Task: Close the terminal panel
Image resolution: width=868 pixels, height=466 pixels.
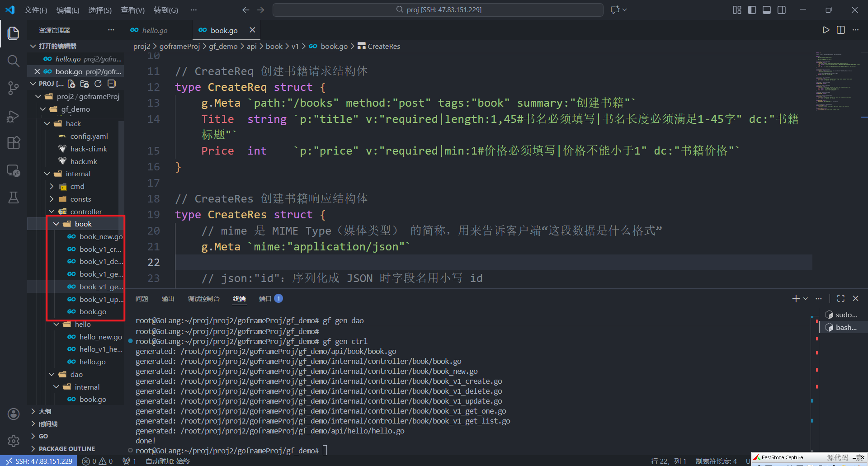Action: click(x=855, y=298)
